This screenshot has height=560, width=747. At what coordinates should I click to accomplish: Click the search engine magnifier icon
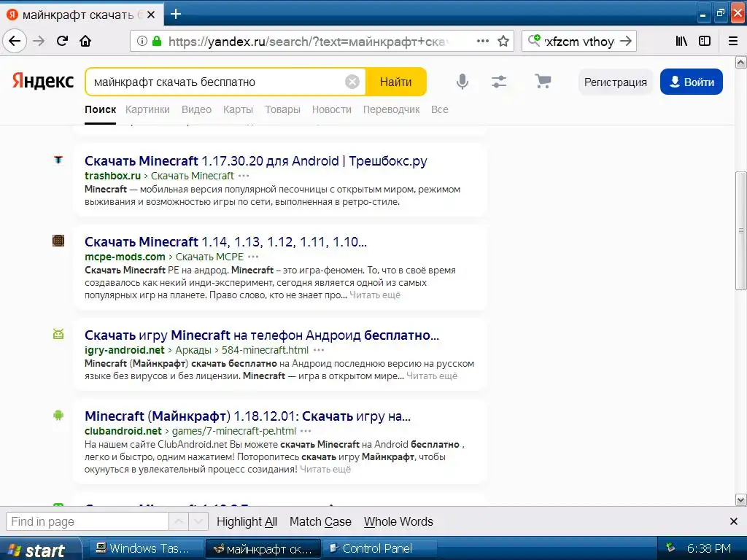(x=535, y=41)
